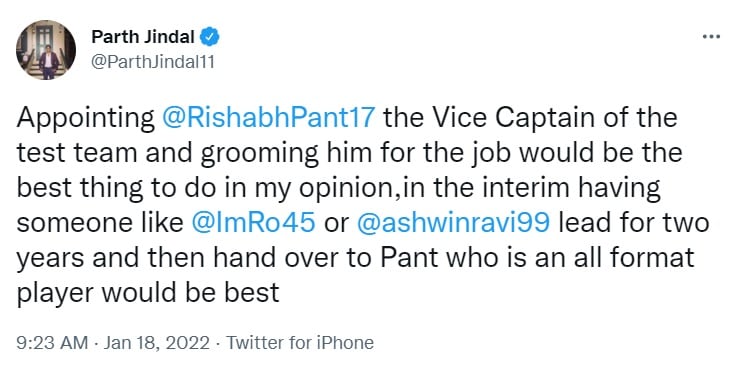Click text line starting test team and grooming

click(349, 154)
